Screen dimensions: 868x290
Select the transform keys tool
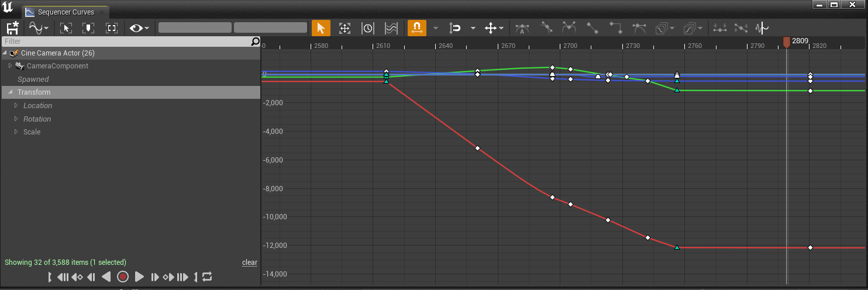point(345,27)
